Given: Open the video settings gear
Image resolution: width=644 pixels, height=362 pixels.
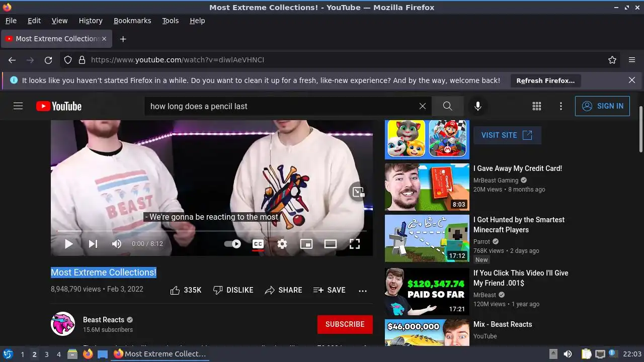Looking at the screenshot, I should (x=282, y=244).
